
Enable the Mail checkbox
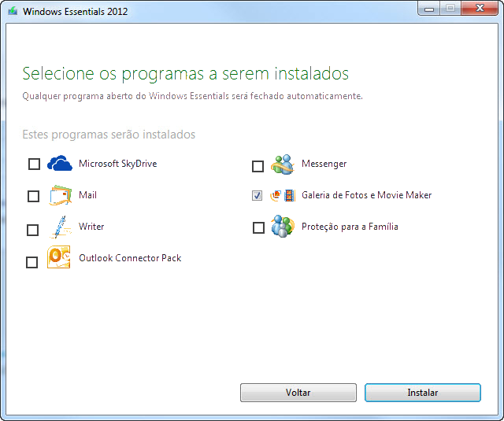pyautogui.click(x=33, y=196)
